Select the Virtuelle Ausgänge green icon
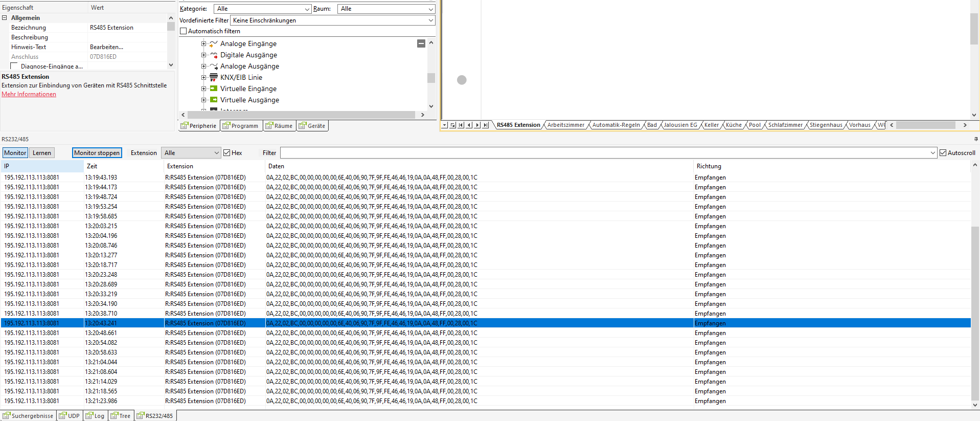This screenshot has width=980, height=421. click(214, 100)
